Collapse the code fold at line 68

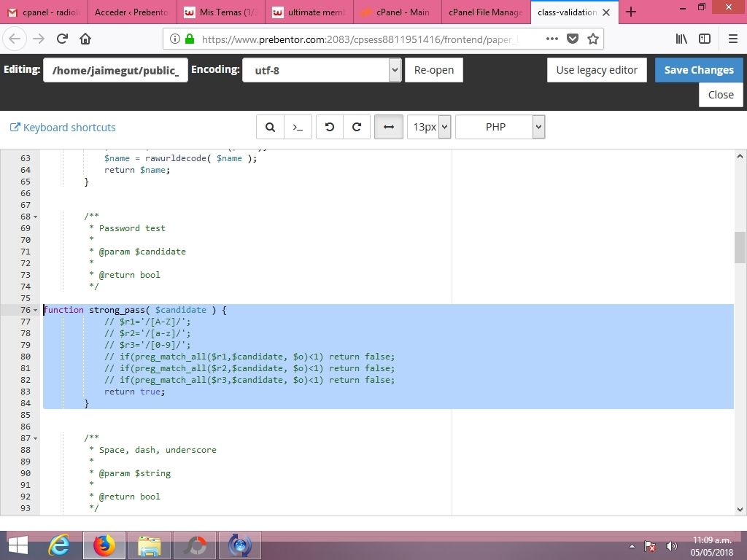[35, 217]
